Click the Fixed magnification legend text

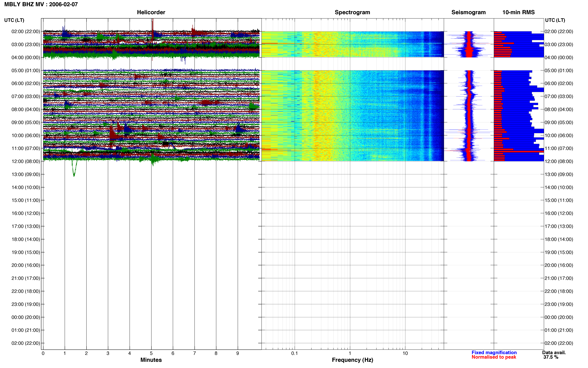tap(494, 352)
